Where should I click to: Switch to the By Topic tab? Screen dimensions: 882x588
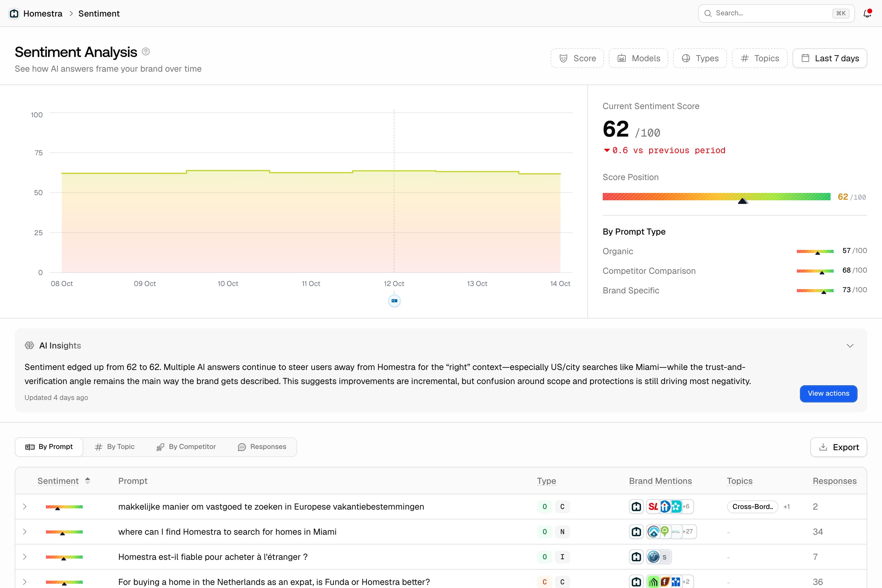click(x=114, y=447)
